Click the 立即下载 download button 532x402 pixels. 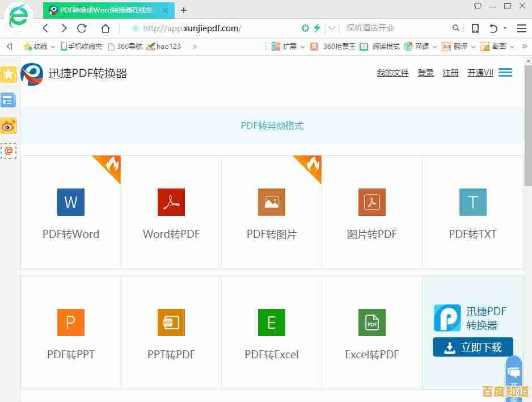pyautogui.click(x=472, y=347)
